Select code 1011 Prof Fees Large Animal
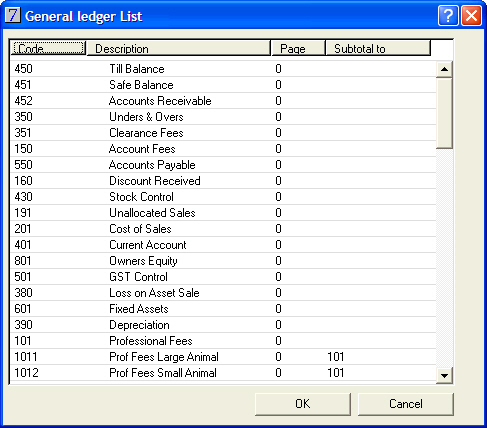The image size is (487, 428). pos(223,357)
